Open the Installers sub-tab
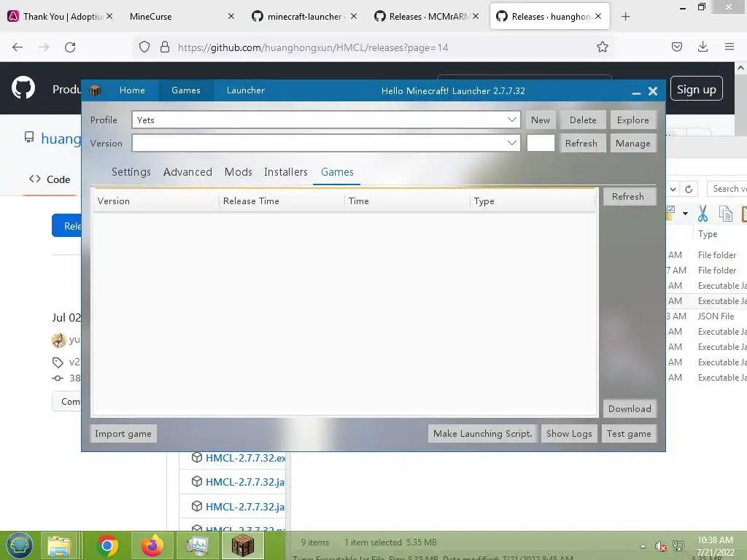 coord(286,172)
